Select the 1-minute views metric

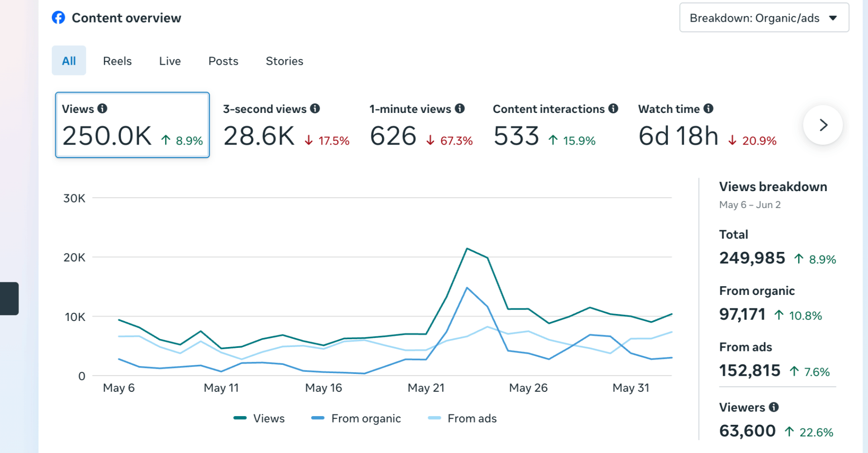(421, 125)
